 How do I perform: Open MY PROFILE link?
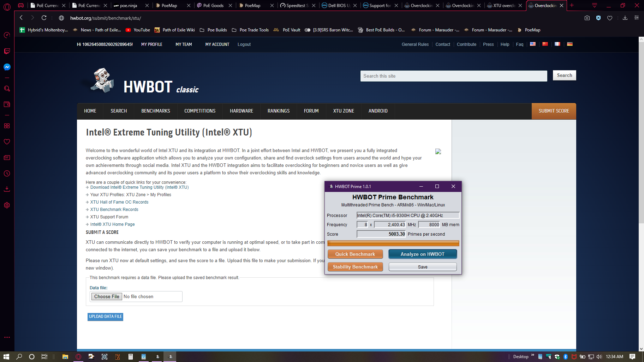coord(152,44)
